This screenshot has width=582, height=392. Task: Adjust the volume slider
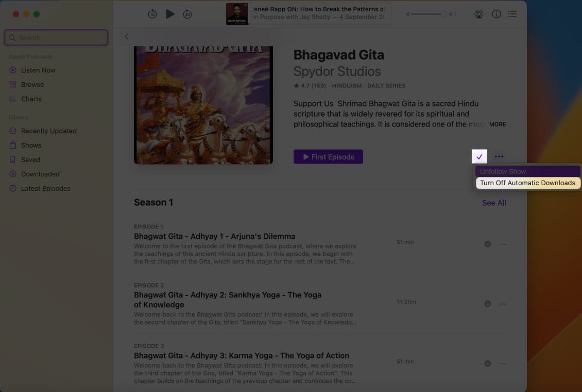point(429,14)
